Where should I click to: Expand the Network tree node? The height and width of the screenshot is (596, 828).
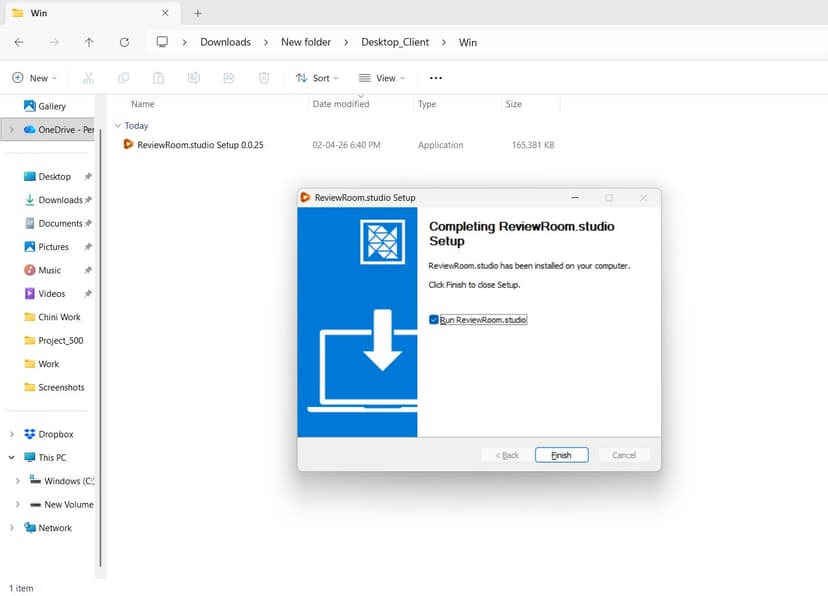coord(12,528)
